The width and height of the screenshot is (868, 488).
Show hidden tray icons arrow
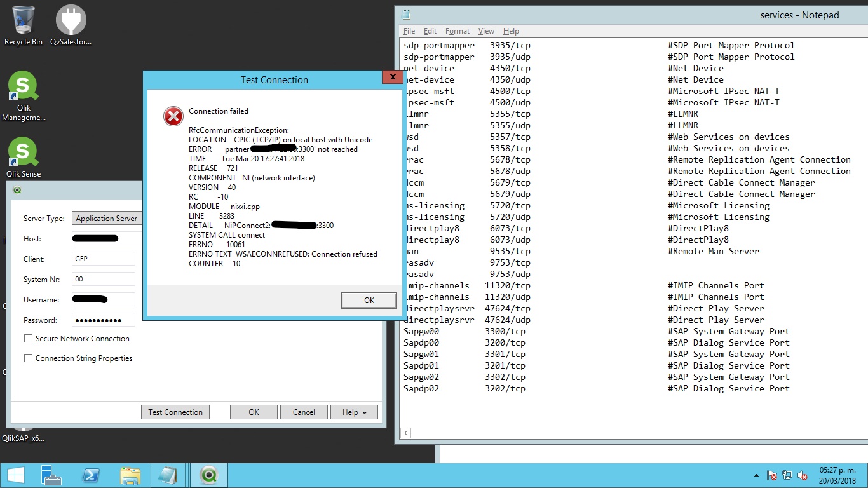point(756,475)
